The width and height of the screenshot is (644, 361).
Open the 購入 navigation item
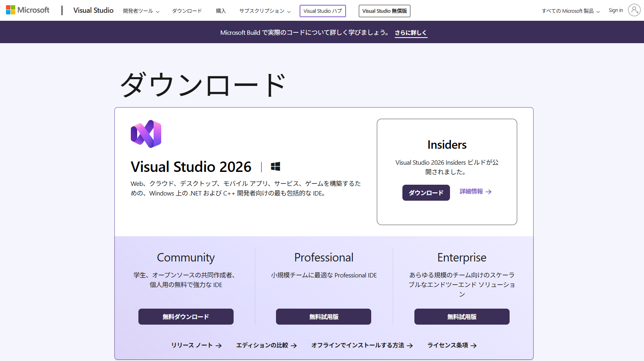[x=221, y=11]
